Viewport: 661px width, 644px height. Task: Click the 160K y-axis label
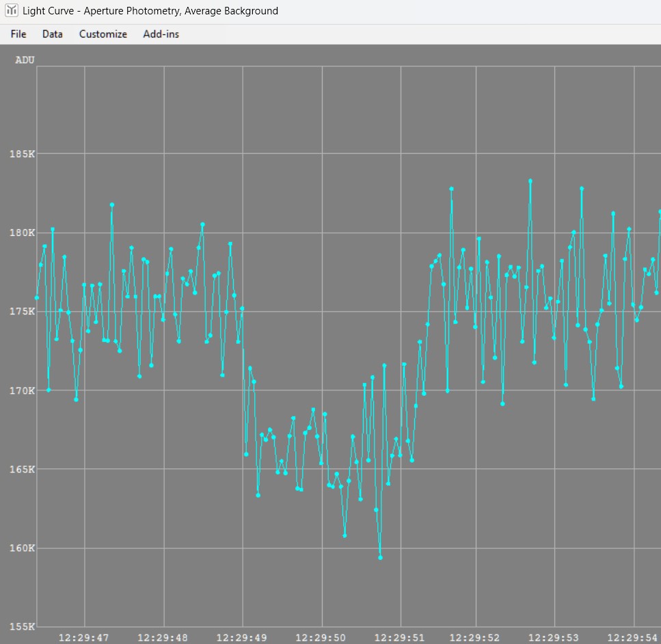click(x=22, y=548)
